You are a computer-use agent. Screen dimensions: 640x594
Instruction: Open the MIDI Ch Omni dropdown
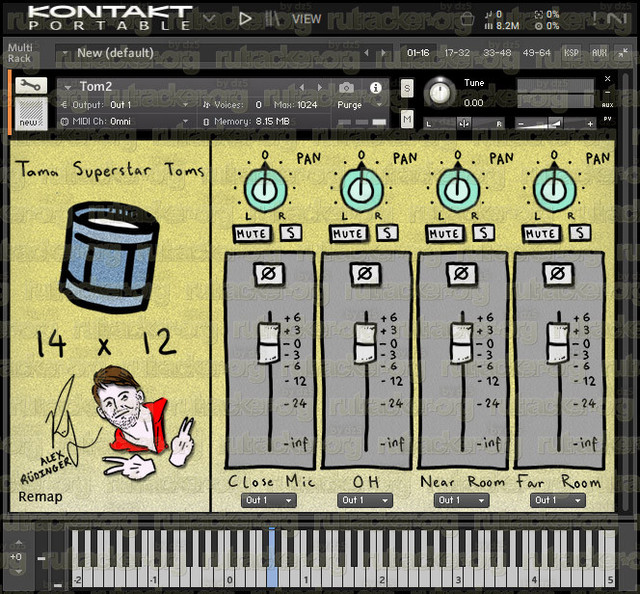point(125,121)
